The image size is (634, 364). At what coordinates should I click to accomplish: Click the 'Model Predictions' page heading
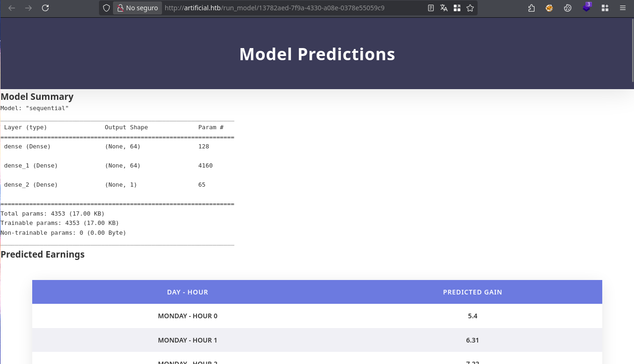pyautogui.click(x=317, y=54)
